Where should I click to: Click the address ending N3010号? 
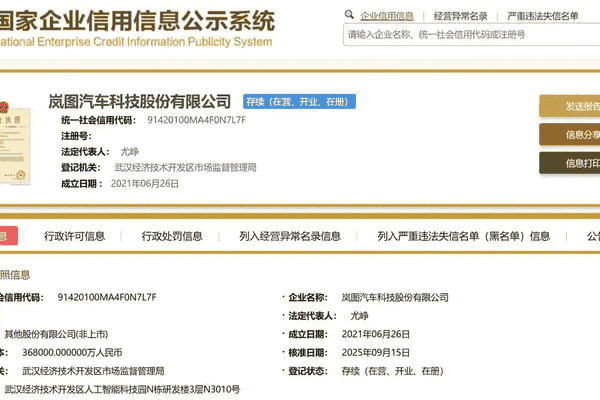coord(122,389)
